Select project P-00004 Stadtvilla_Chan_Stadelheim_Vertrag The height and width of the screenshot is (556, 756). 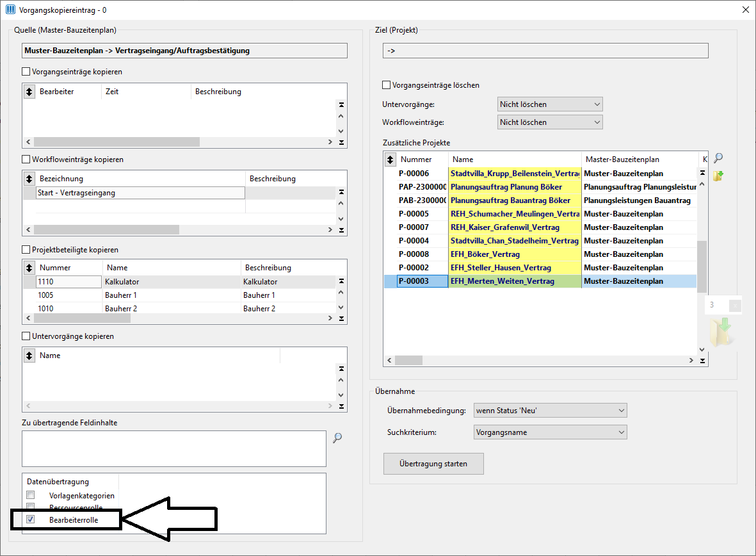pyautogui.click(x=540, y=241)
